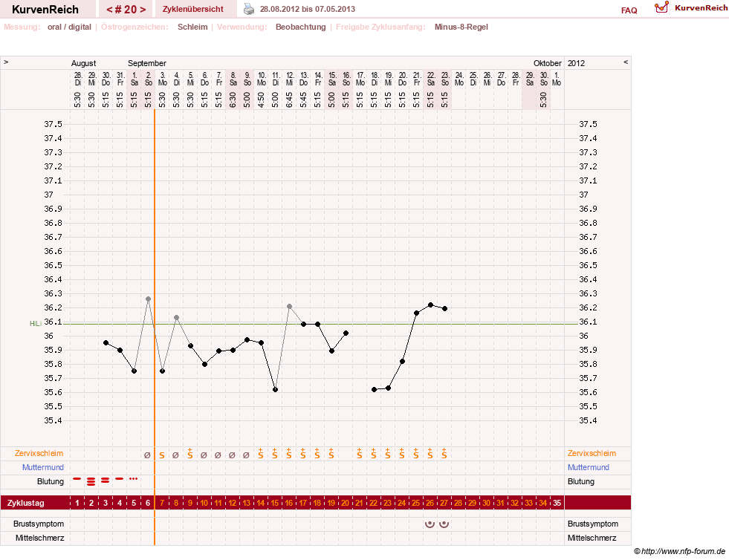Click the spotting dots on cycle day 5

(x=134, y=478)
